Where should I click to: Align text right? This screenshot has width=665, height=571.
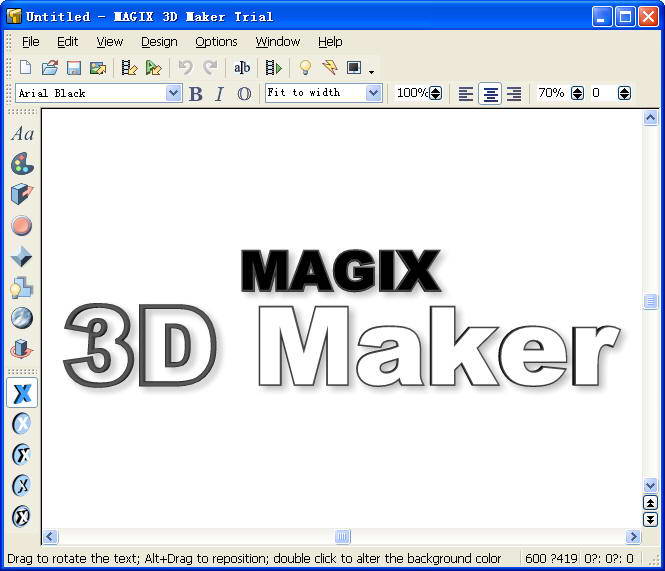tap(514, 94)
